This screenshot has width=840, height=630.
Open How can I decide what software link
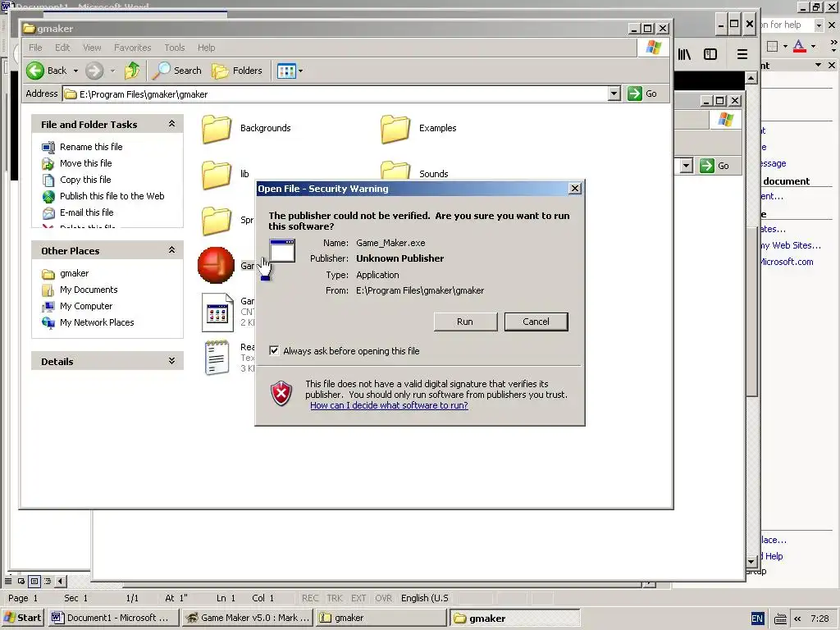click(x=389, y=405)
